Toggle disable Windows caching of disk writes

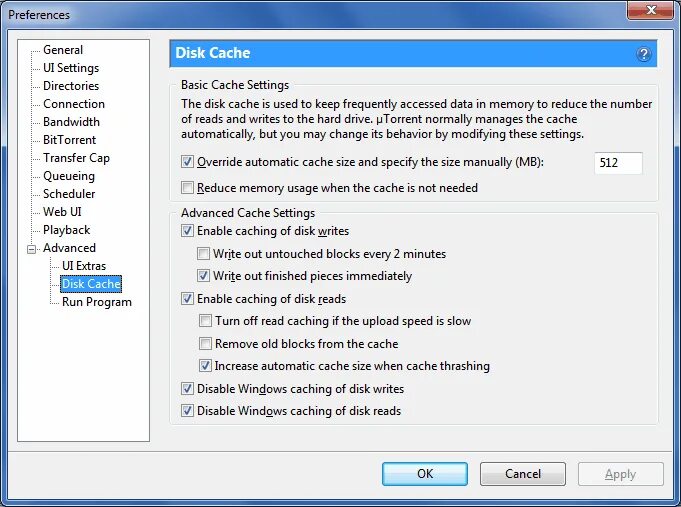pos(187,388)
